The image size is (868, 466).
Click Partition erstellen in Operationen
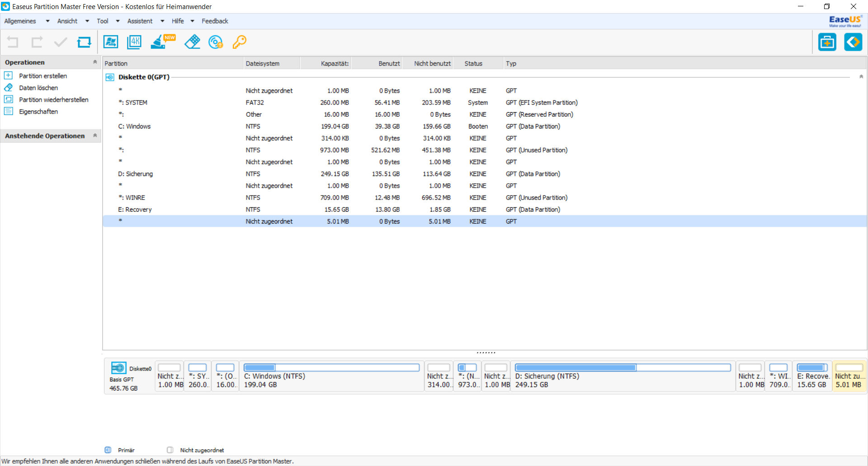[43, 76]
